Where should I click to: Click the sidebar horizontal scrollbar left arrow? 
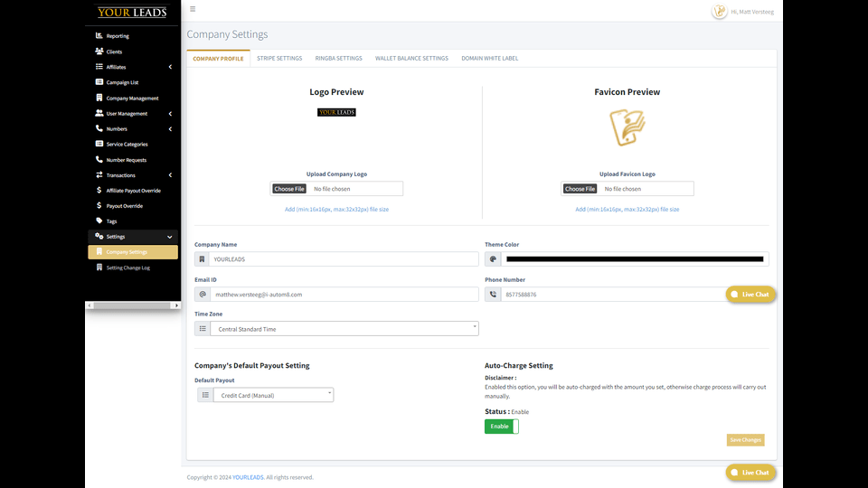[x=90, y=305]
